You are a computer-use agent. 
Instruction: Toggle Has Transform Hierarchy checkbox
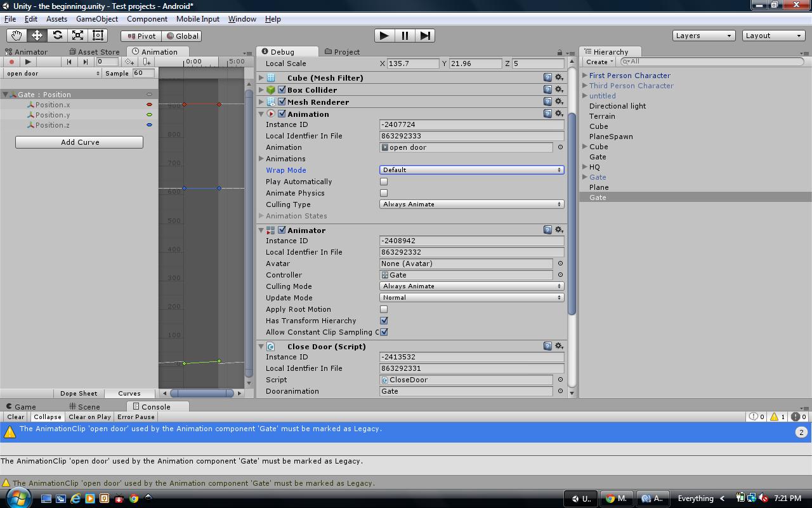pyautogui.click(x=384, y=321)
